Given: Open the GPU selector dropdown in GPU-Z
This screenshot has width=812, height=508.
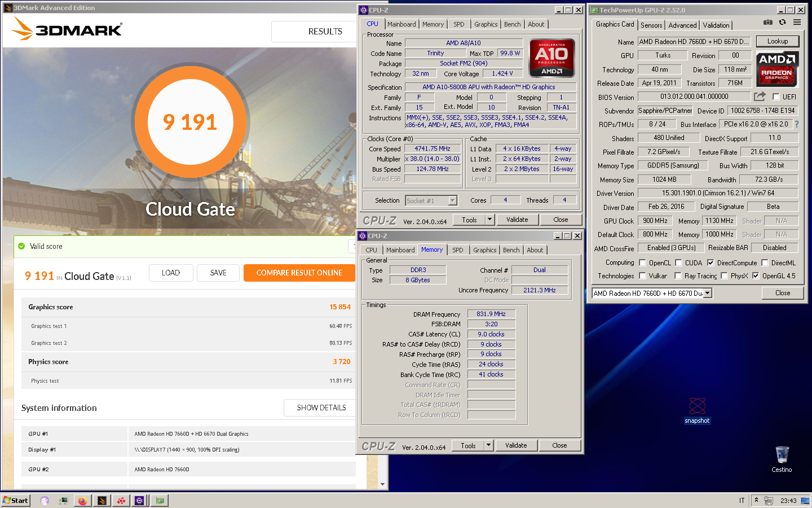Looking at the screenshot, I should (707, 293).
